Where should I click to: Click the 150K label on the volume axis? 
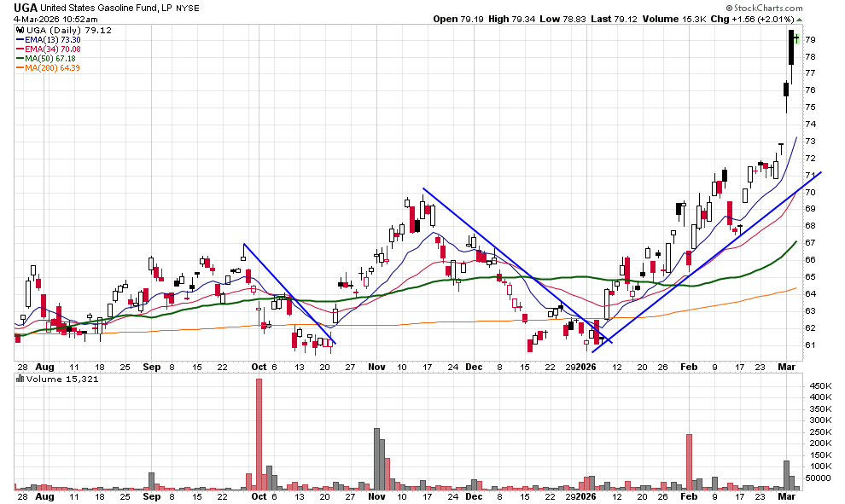click(821, 455)
